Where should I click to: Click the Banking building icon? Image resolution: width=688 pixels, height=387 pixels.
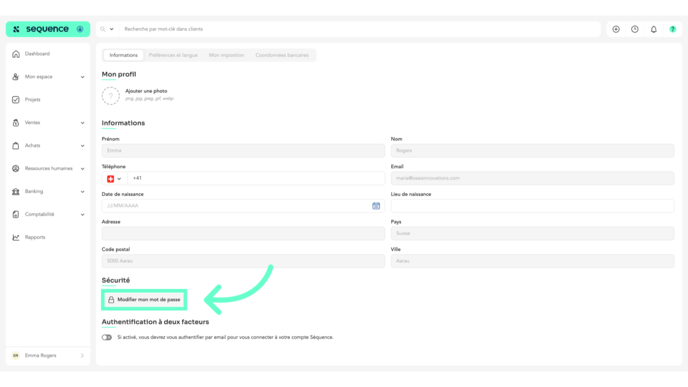(16, 191)
